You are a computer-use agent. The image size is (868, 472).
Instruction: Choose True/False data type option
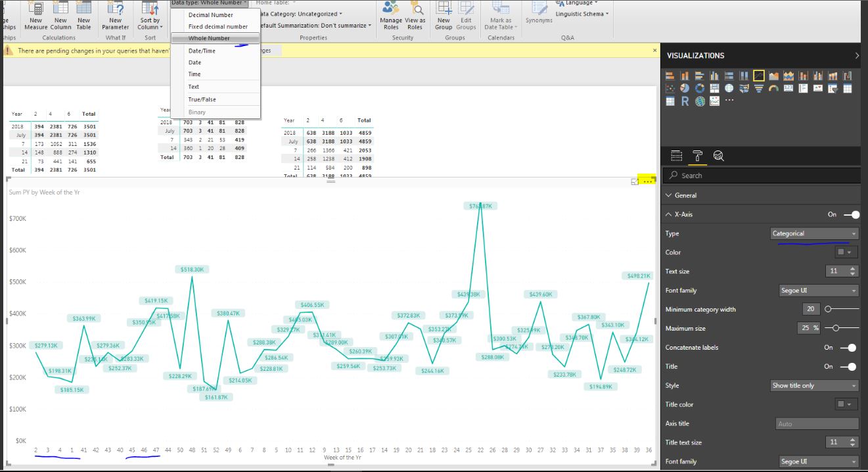[216, 99]
